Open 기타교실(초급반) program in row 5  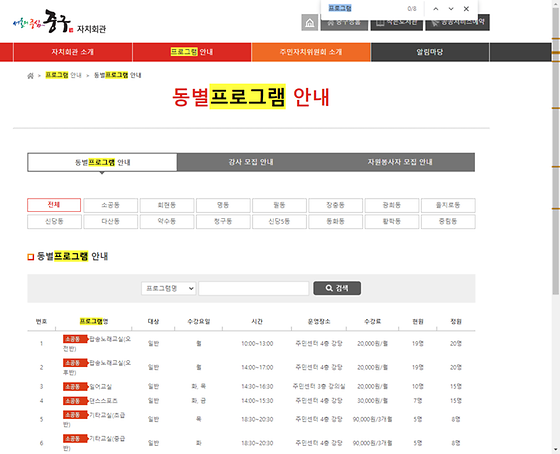(94, 419)
